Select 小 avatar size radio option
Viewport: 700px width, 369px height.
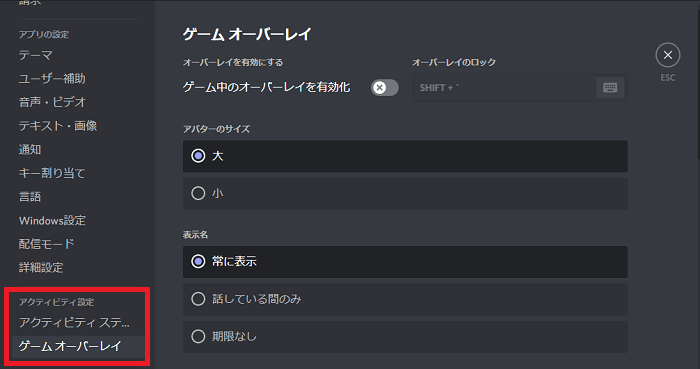(x=405, y=194)
